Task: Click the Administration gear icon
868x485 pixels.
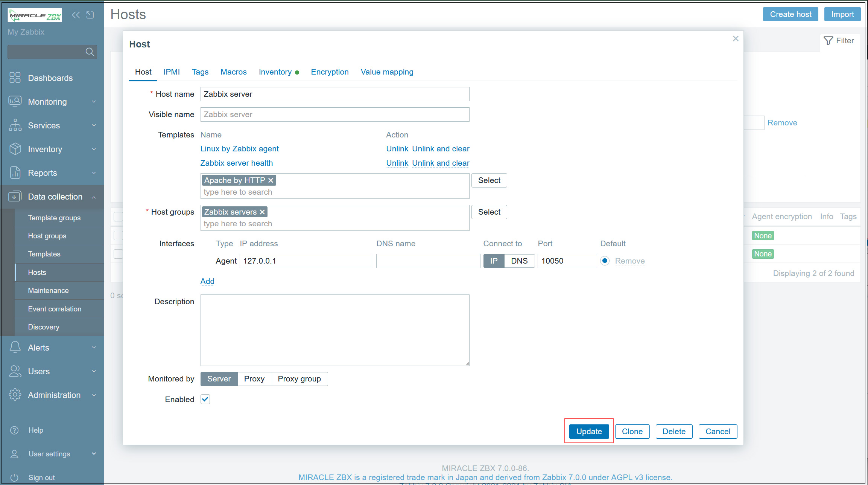Action: click(x=15, y=395)
